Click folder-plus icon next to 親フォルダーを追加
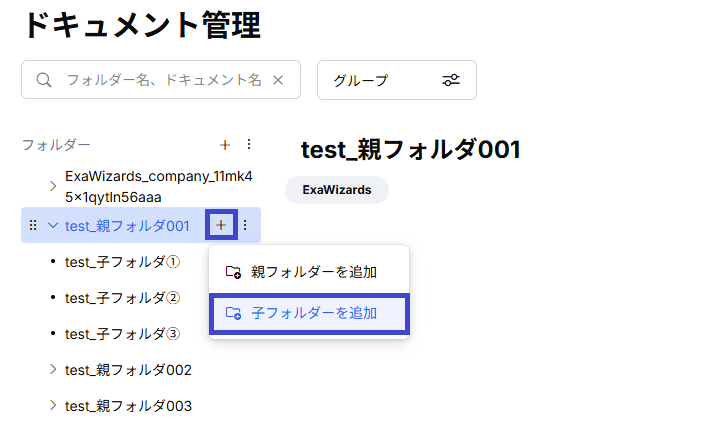The height and width of the screenshot is (421, 722). 233,272
